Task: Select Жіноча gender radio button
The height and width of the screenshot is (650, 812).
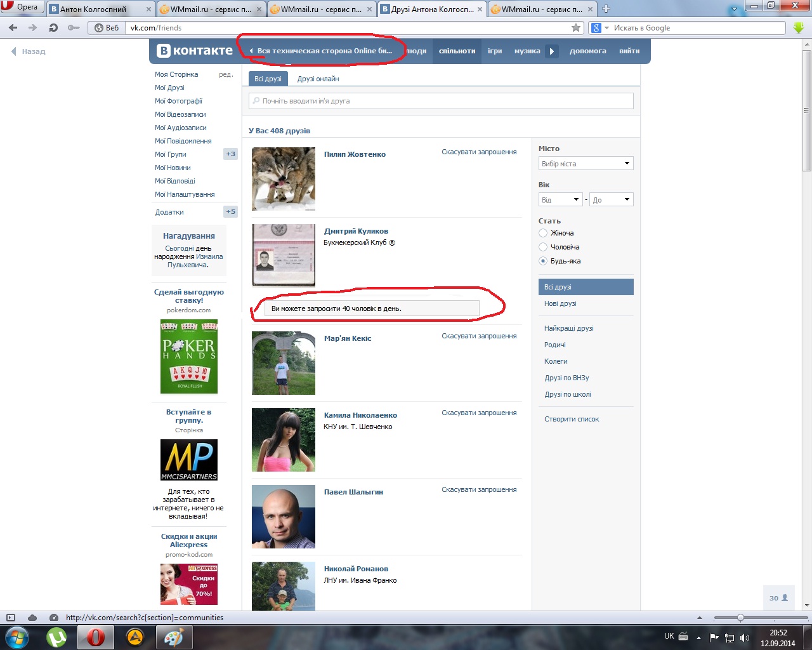Action: 543,233
